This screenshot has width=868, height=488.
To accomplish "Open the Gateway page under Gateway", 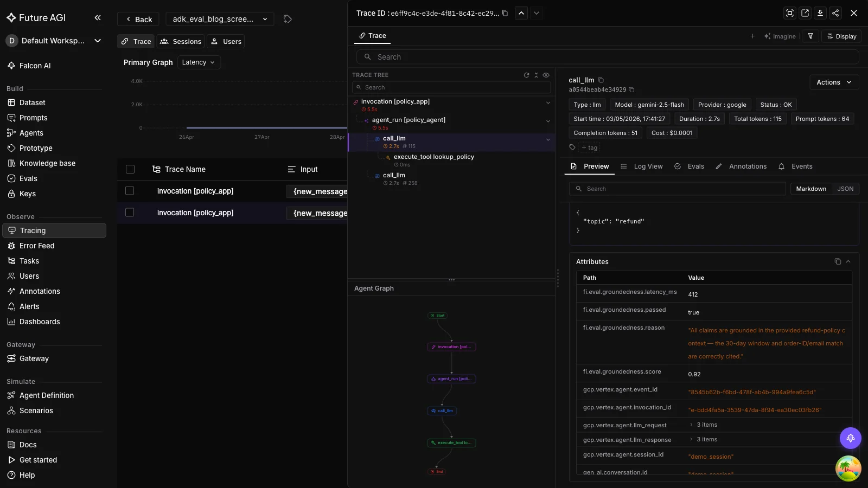I will click(34, 358).
